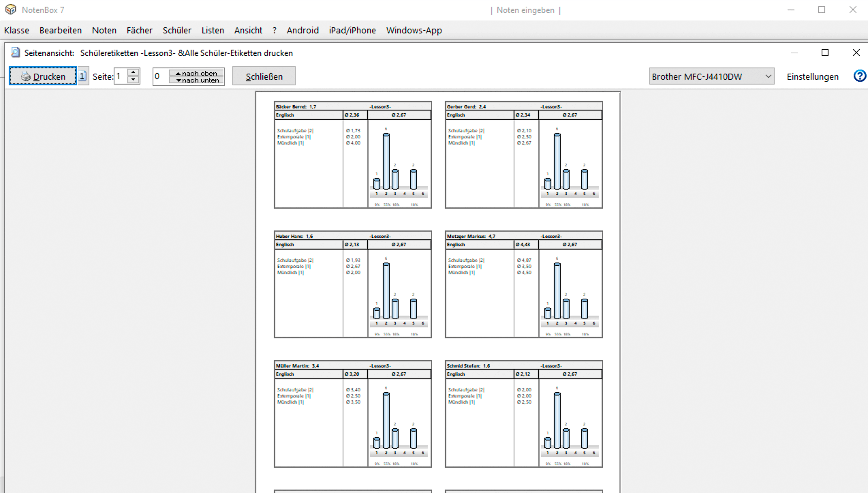Open the Fächer menu
Image resolution: width=868 pixels, height=493 pixels.
[x=139, y=30]
